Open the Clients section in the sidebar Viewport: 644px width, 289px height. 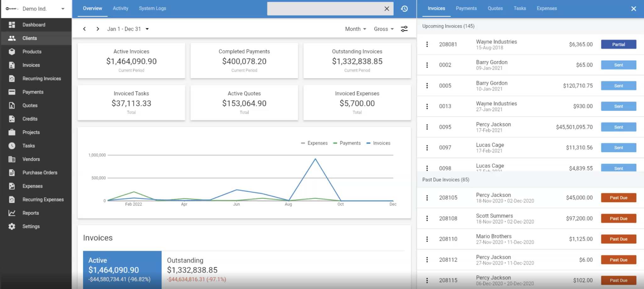point(29,38)
